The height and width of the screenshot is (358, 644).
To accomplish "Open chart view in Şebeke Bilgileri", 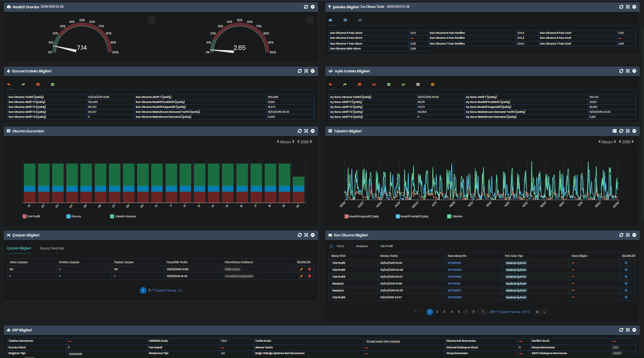I will coord(360,20).
